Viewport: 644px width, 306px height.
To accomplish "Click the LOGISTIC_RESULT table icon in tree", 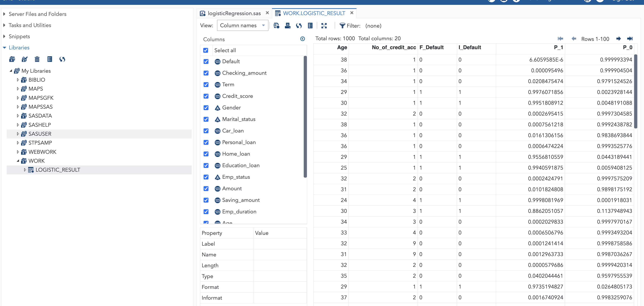I will 31,170.
